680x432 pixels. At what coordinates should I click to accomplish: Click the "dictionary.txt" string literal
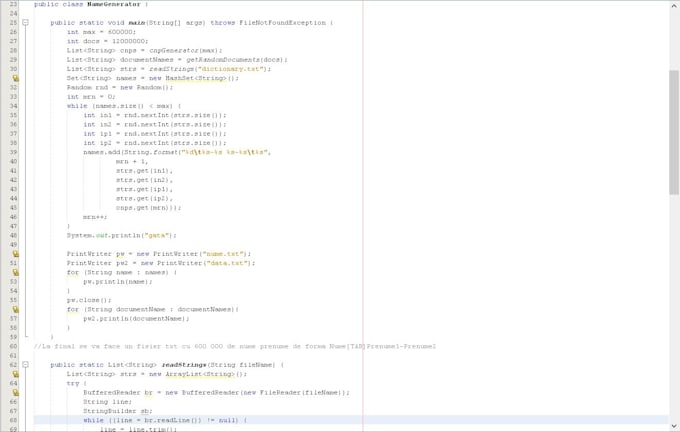(x=231, y=69)
